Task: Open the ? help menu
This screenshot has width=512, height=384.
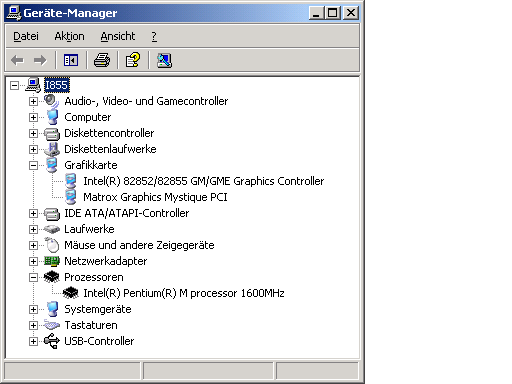Action: tap(154, 36)
